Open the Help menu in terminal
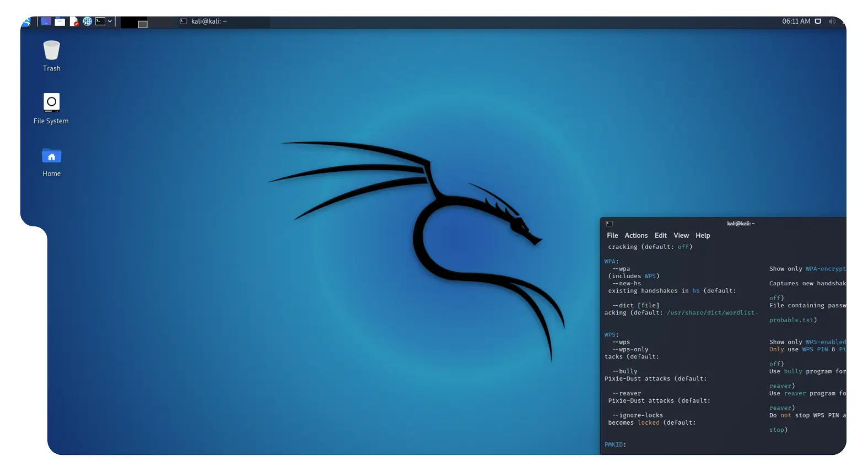868x472 pixels. click(703, 236)
